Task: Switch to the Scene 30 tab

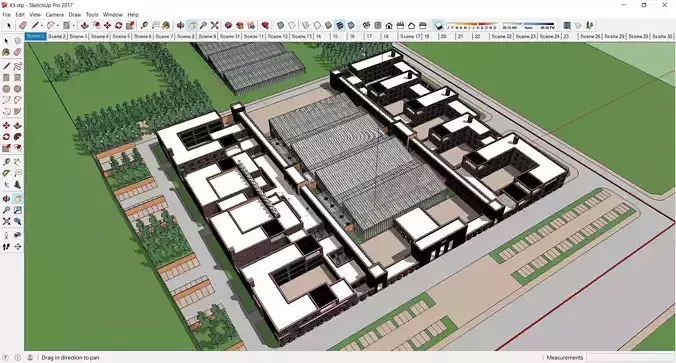Action: (662, 37)
